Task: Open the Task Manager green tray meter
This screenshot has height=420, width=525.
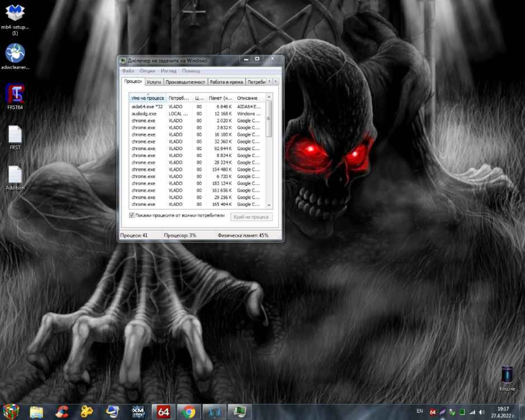Action: 462,412
